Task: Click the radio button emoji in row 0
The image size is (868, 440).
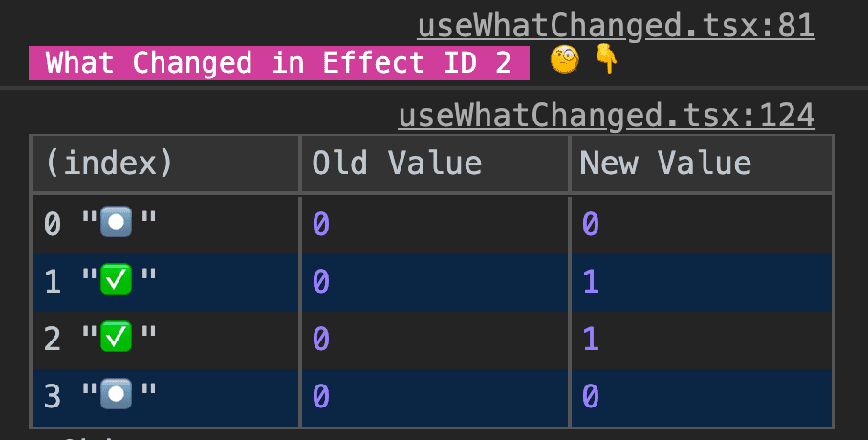Action: [116, 222]
